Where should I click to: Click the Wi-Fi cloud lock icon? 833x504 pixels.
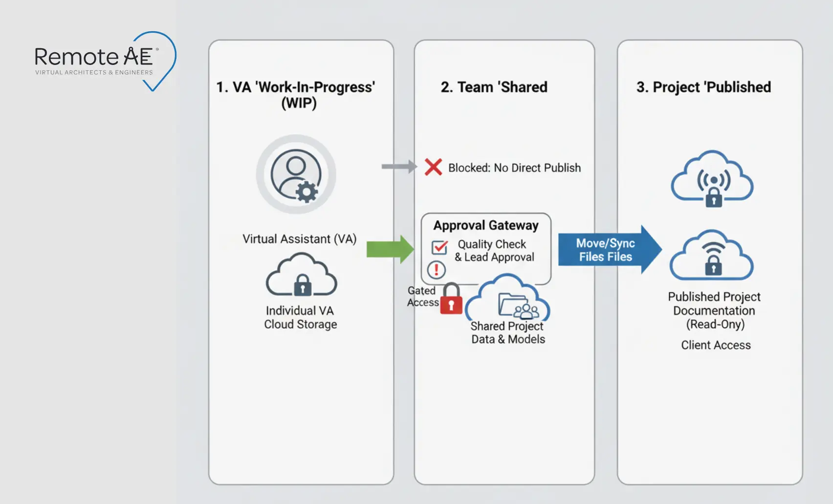click(712, 255)
